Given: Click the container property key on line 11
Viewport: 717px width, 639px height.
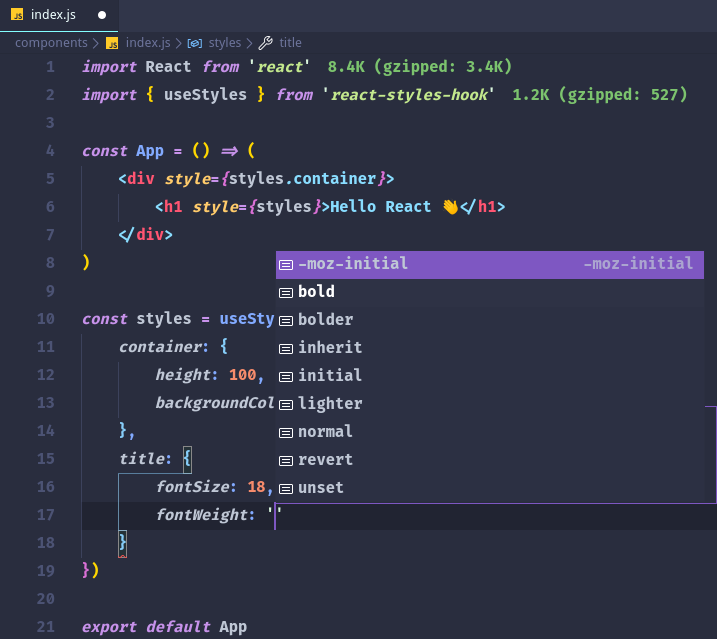Looking at the screenshot, I should [160, 347].
